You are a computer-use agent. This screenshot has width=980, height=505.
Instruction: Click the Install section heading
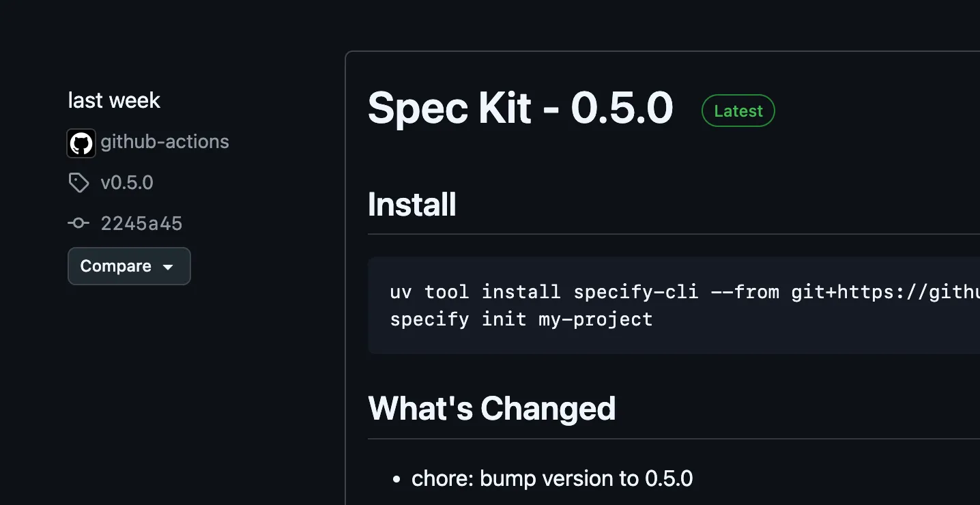(412, 203)
